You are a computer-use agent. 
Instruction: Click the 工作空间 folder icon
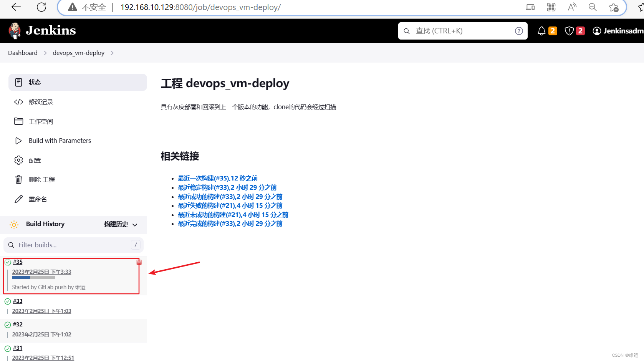tap(18, 121)
